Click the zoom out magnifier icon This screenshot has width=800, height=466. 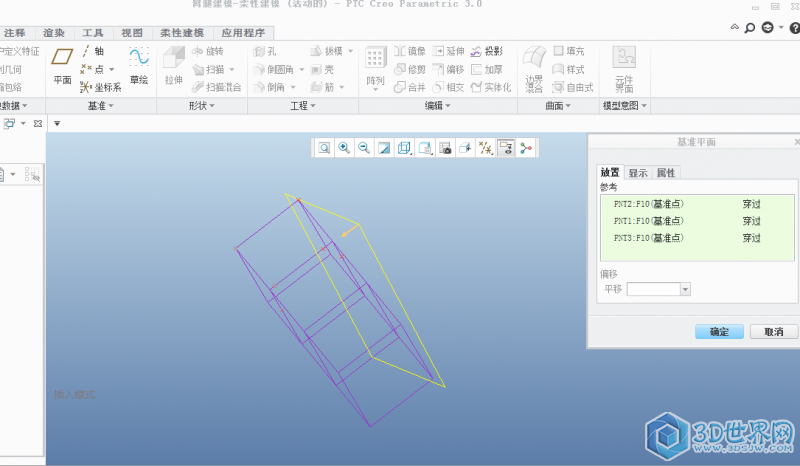tap(364, 148)
